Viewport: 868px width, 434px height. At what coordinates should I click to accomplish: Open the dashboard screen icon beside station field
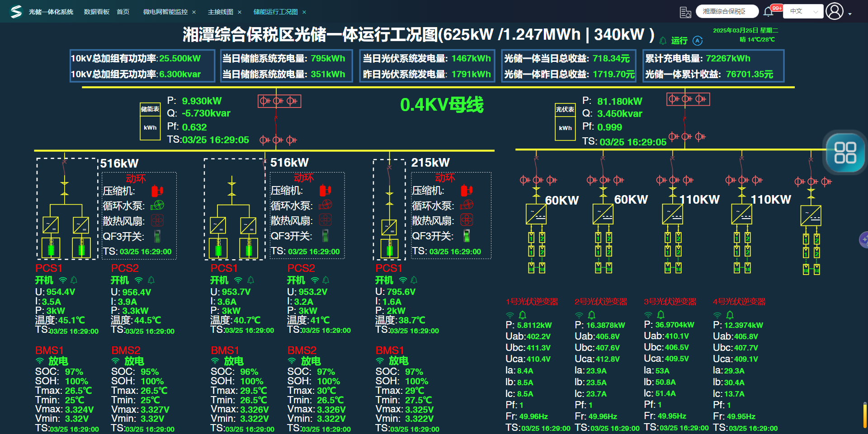pyautogui.click(x=685, y=12)
